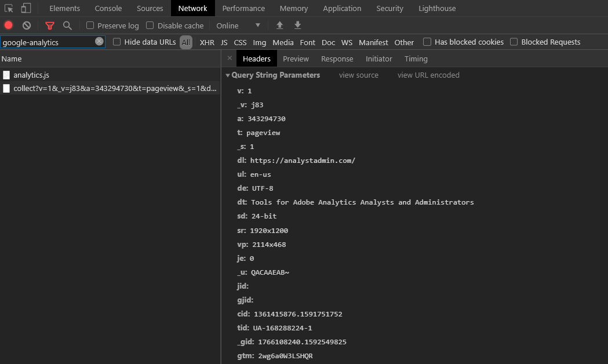Check the Disable cache option

[x=150, y=26]
